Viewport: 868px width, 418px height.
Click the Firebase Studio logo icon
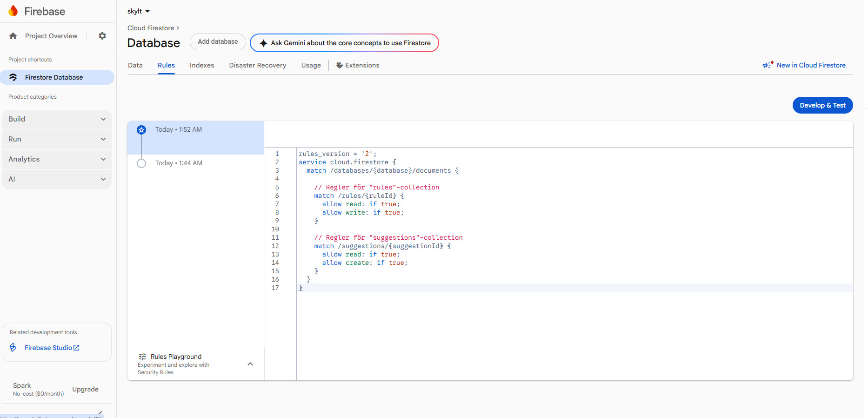point(13,348)
